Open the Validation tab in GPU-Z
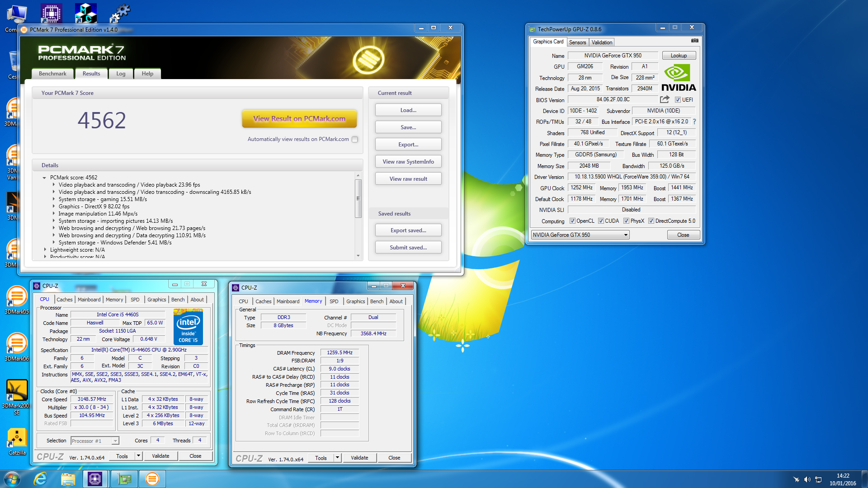The height and width of the screenshot is (488, 868). pos(602,42)
